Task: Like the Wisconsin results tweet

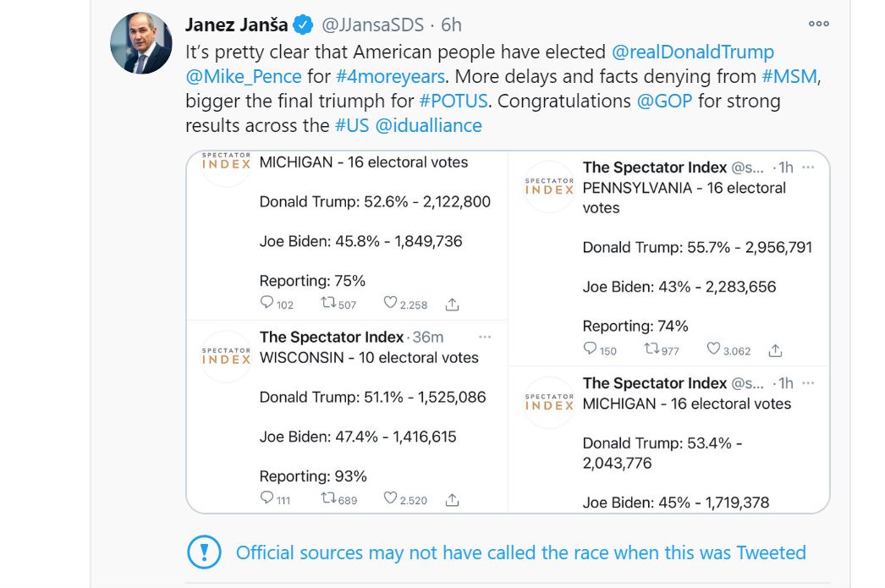Action: tap(390, 498)
